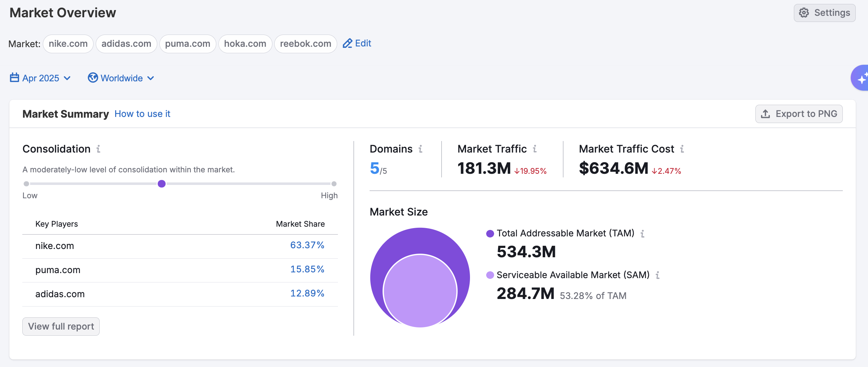The image size is (868, 367).
Task: Export the summary to PNG
Action: (799, 114)
